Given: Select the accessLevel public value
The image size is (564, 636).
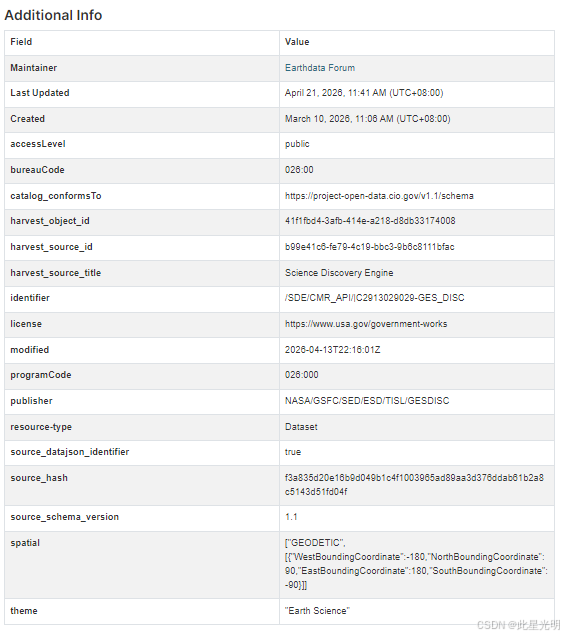Looking at the screenshot, I should pos(297,144).
